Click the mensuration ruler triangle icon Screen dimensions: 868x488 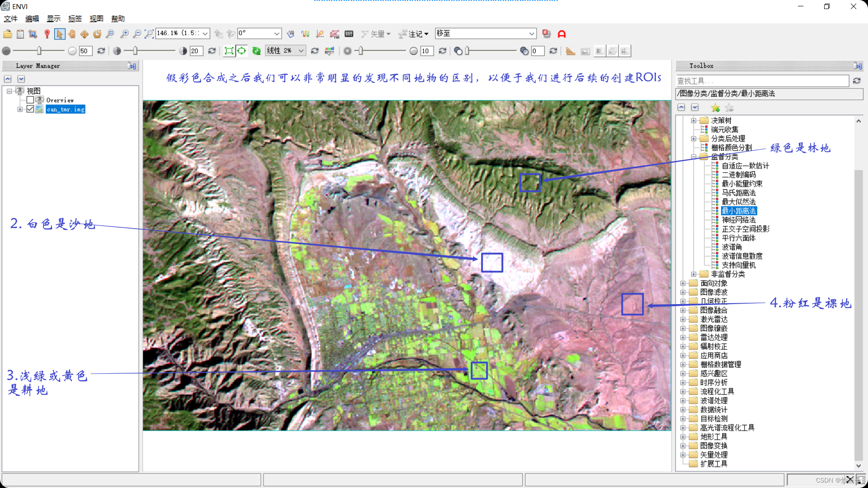pos(571,51)
